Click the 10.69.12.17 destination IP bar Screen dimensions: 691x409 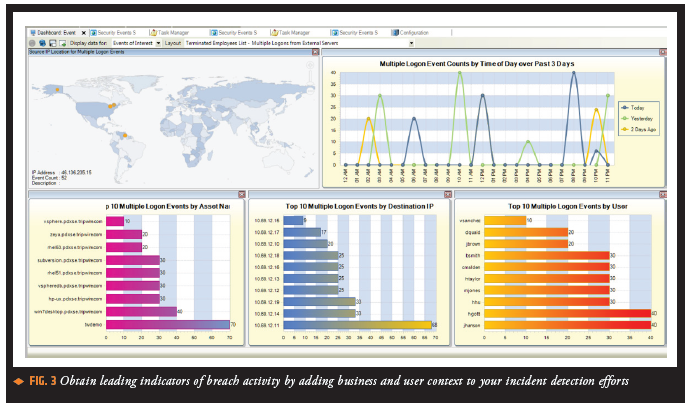point(302,232)
